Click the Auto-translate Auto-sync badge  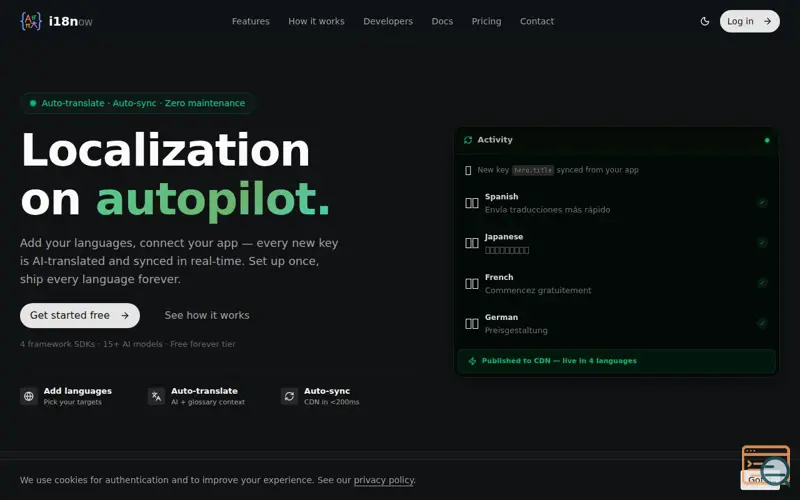[x=138, y=103]
